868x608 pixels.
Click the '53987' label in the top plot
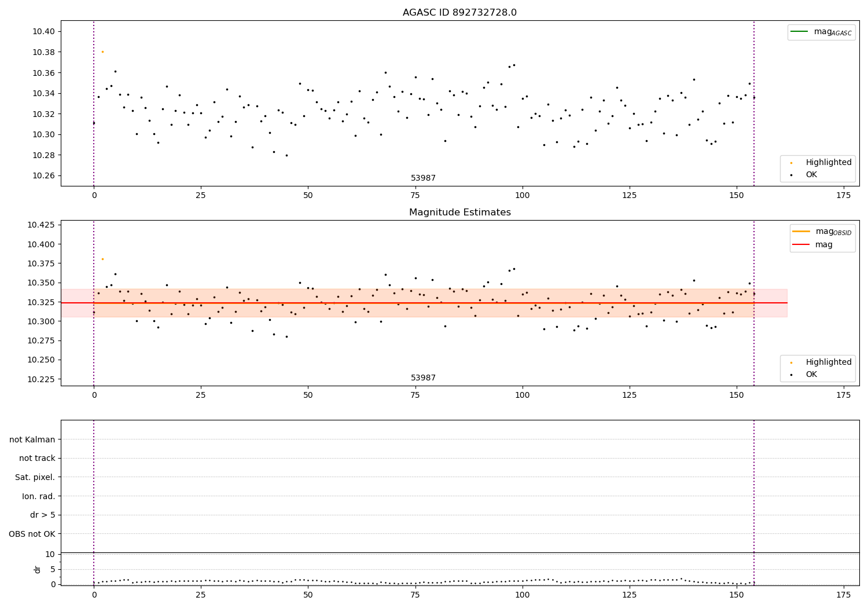(x=423, y=178)
